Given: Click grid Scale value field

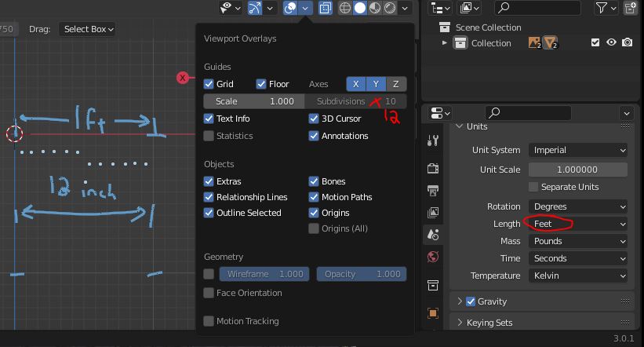Looking at the screenshot, I should 254,101.
